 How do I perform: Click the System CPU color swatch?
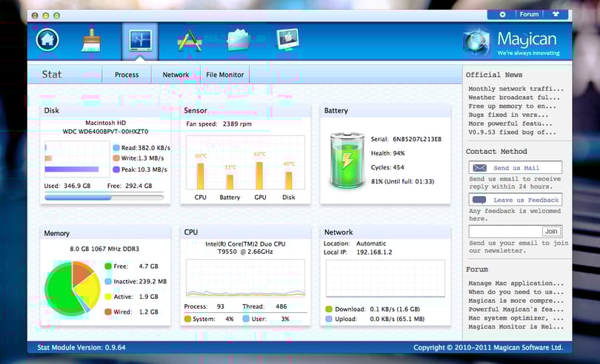pyautogui.click(x=187, y=319)
